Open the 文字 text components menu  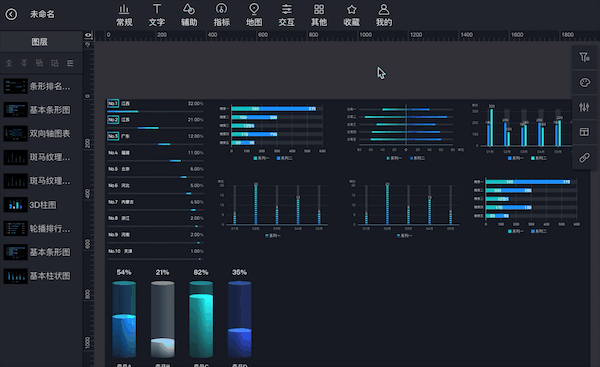coord(157,15)
